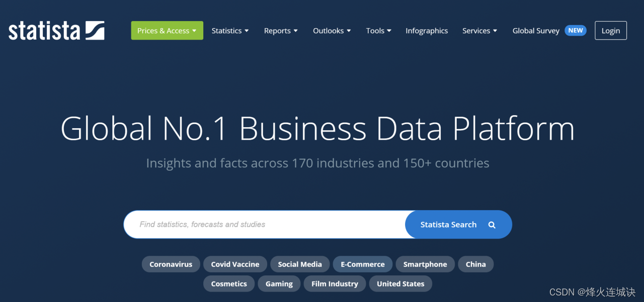Viewport: 644px width, 302px height.
Task: Expand the Reports menu
Action: pos(281,31)
